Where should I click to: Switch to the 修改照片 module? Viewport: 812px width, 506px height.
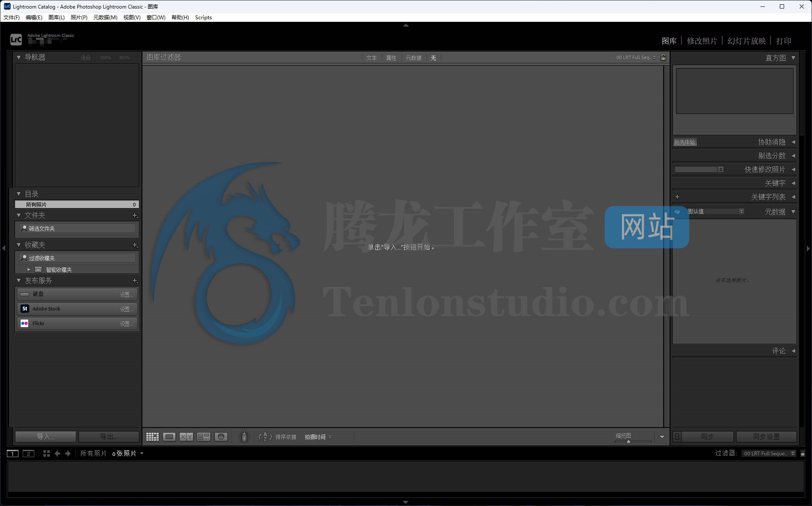coord(702,41)
